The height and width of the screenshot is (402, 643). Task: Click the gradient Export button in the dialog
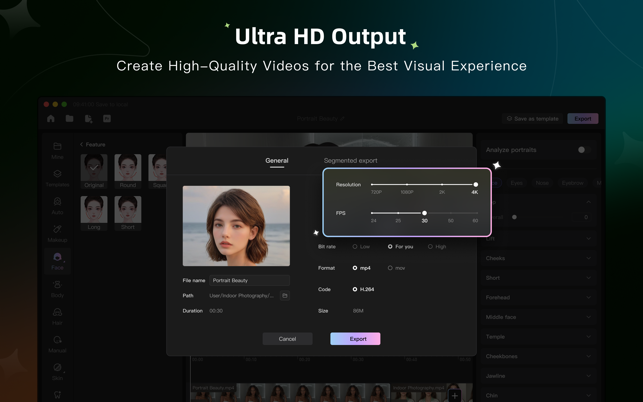tap(355, 339)
